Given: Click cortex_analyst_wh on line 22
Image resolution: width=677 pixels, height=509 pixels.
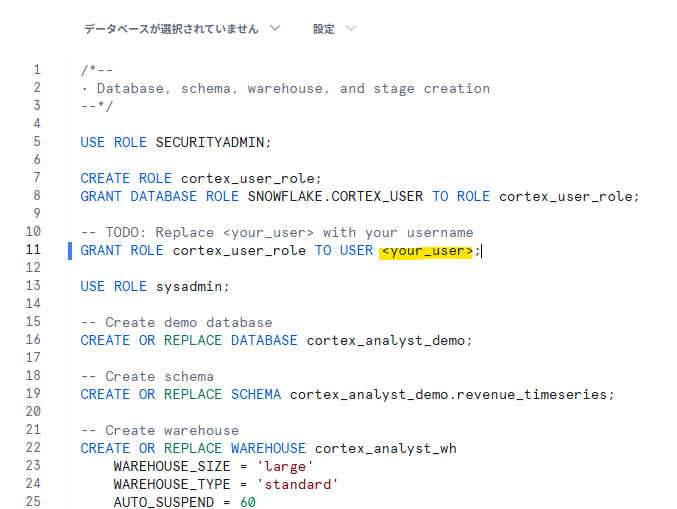Looking at the screenshot, I should tap(386, 449).
